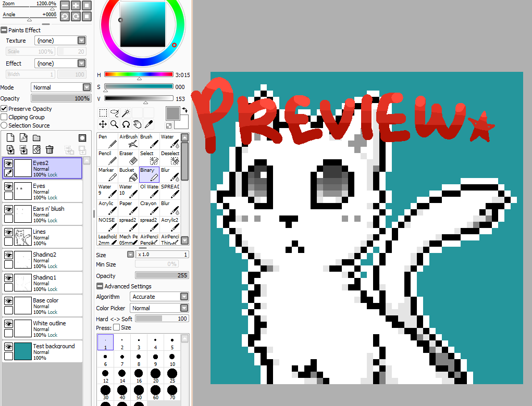Image resolution: width=532 pixels, height=406 pixels.
Task: Pick brush size 1 preset
Action: point(106,342)
